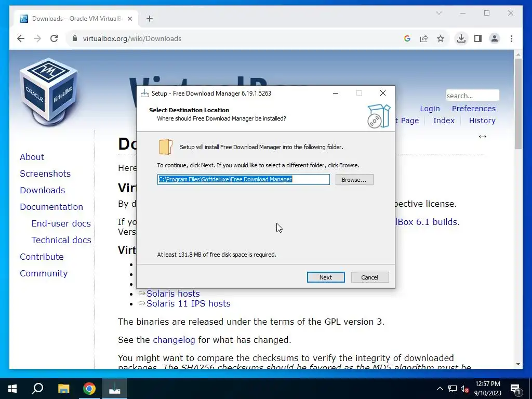Click the muted volume tray icon
Screen dimensions: 532x399
tap(464, 389)
